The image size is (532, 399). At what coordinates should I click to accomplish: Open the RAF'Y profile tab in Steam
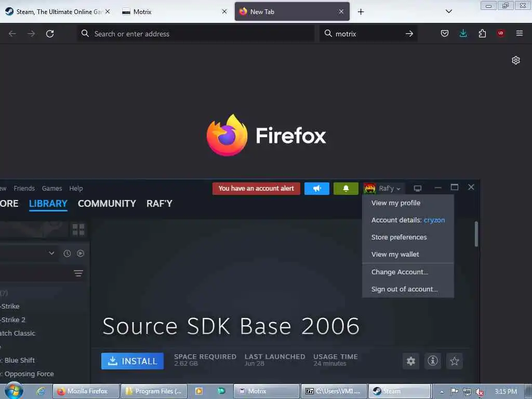click(159, 204)
